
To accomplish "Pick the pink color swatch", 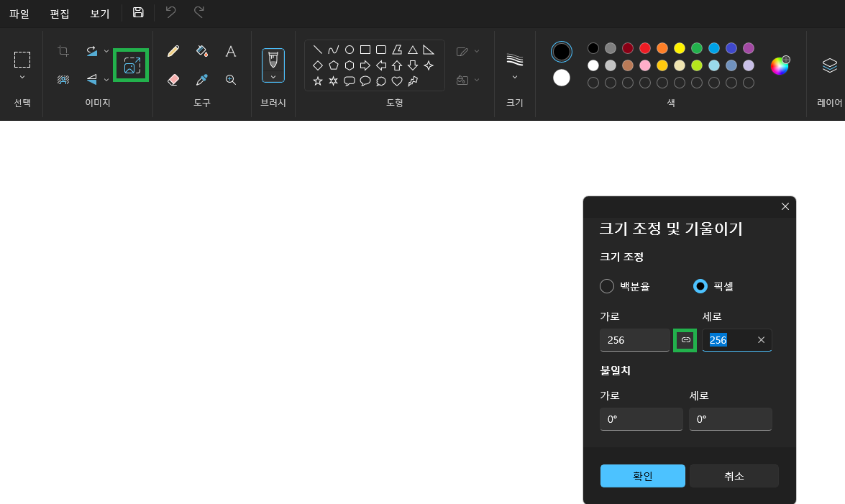I will pos(645,65).
